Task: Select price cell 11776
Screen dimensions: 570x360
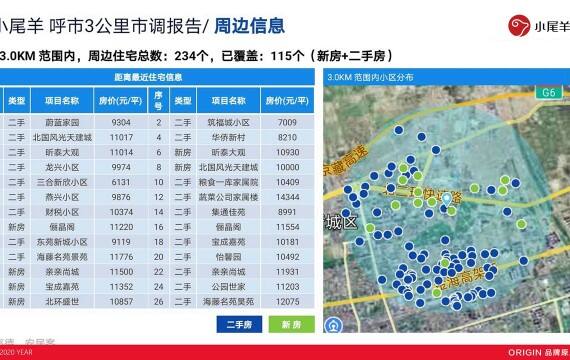Action: point(121,257)
